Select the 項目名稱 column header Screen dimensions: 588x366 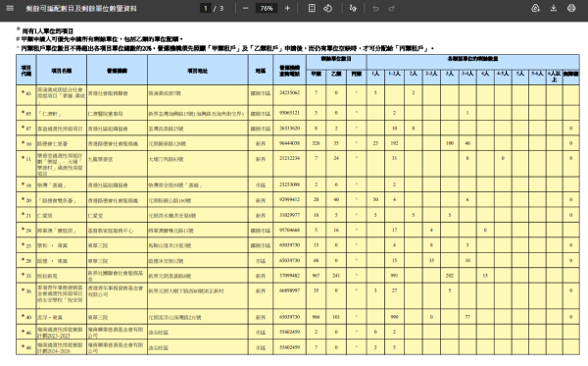(62, 71)
